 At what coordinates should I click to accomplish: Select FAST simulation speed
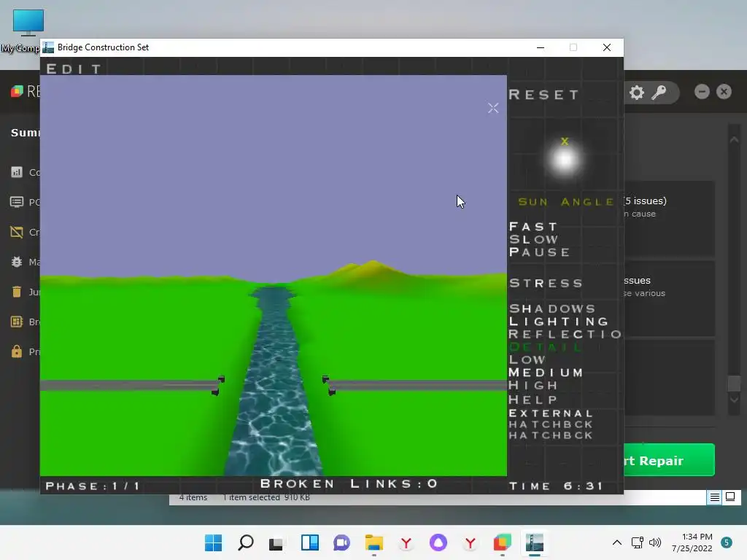point(533,227)
